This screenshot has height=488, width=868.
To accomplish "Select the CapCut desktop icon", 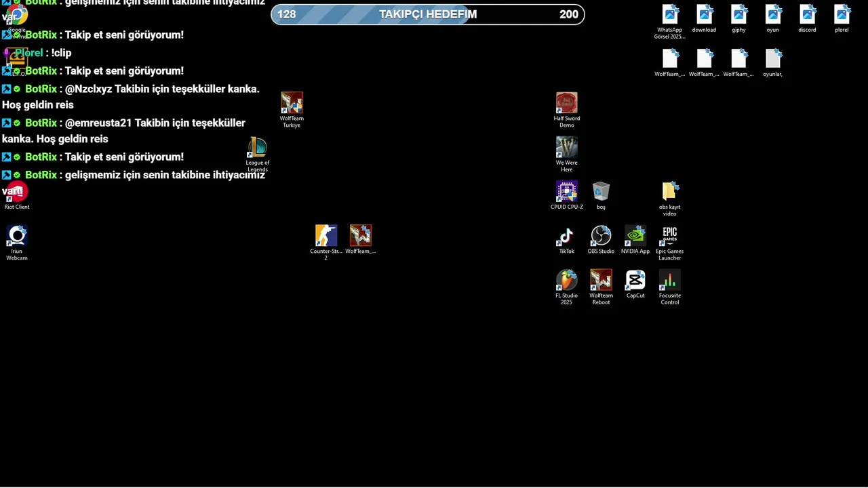I will pyautogui.click(x=635, y=284).
